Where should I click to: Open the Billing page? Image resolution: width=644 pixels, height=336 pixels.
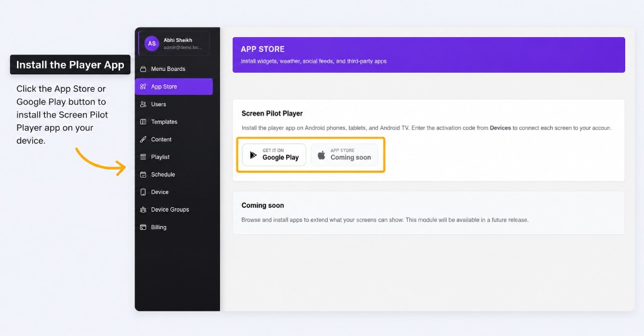click(x=174, y=227)
